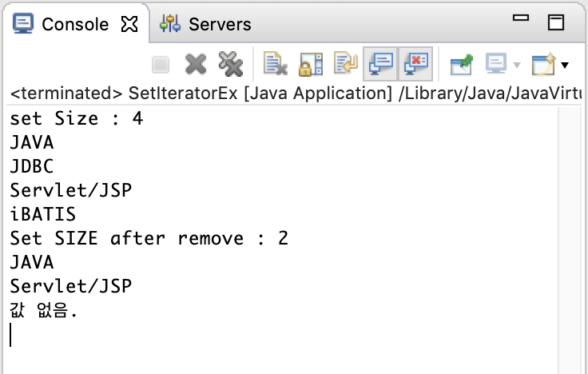Click the first 'Servlet/JSP' output line
Image resolution: width=588 pixels, height=374 pixels.
[x=71, y=190]
